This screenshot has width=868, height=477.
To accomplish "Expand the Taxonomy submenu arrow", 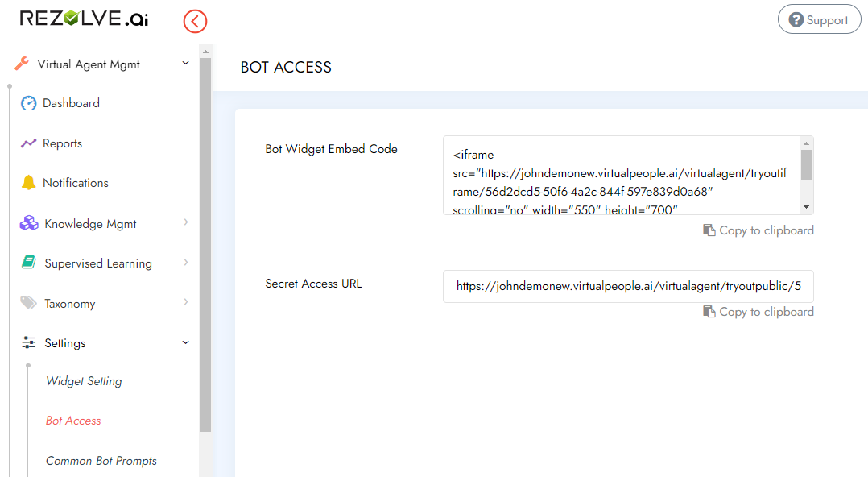I will [x=186, y=302].
